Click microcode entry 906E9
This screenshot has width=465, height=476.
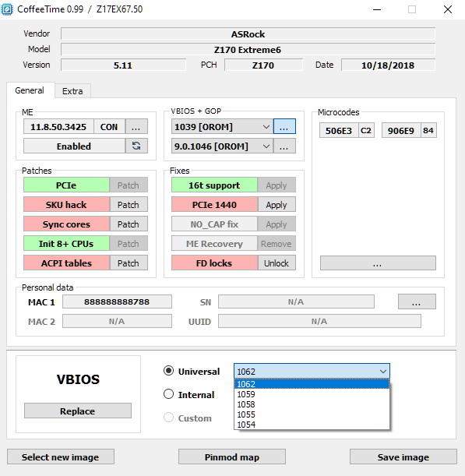click(x=401, y=131)
